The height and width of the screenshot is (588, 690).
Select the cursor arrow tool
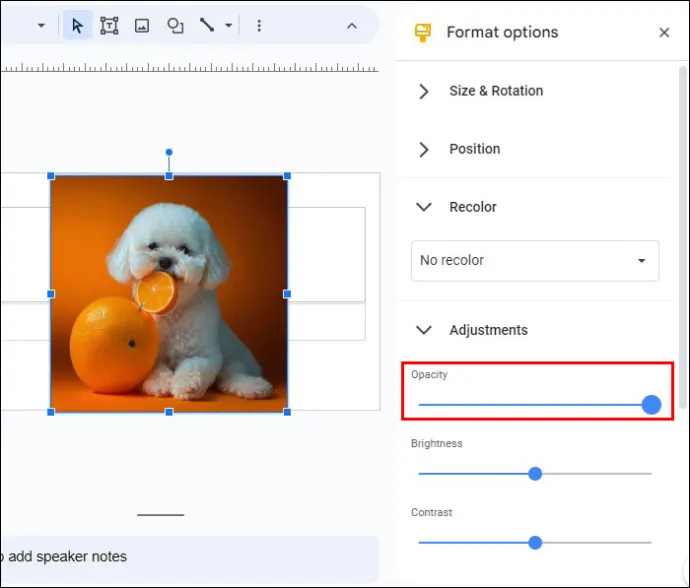click(x=77, y=26)
